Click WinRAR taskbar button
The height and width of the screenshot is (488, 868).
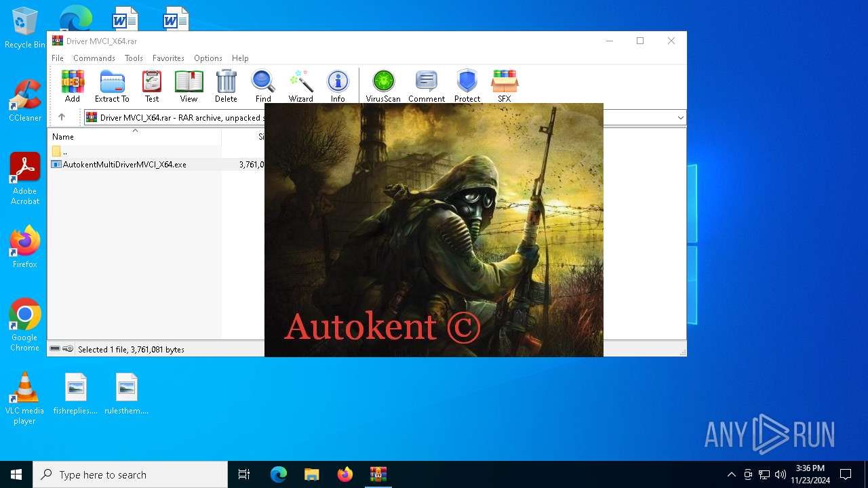point(378,474)
